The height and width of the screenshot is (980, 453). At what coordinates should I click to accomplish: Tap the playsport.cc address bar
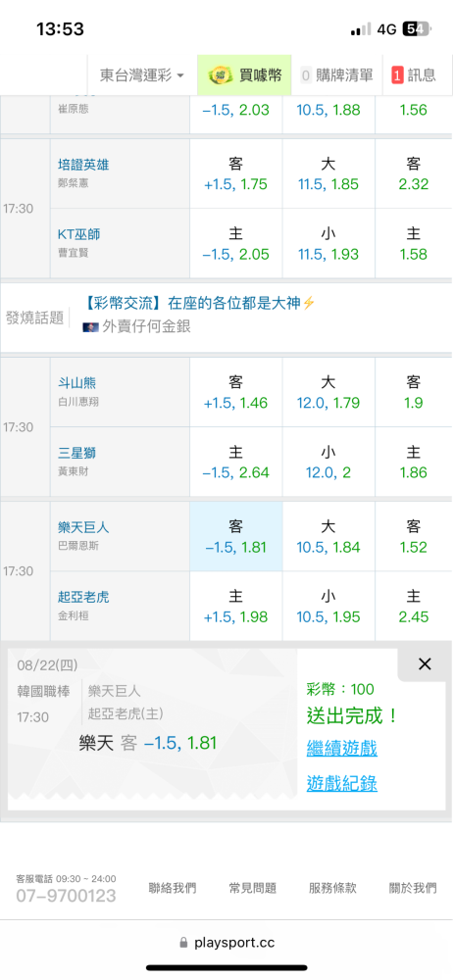[226, 943]
